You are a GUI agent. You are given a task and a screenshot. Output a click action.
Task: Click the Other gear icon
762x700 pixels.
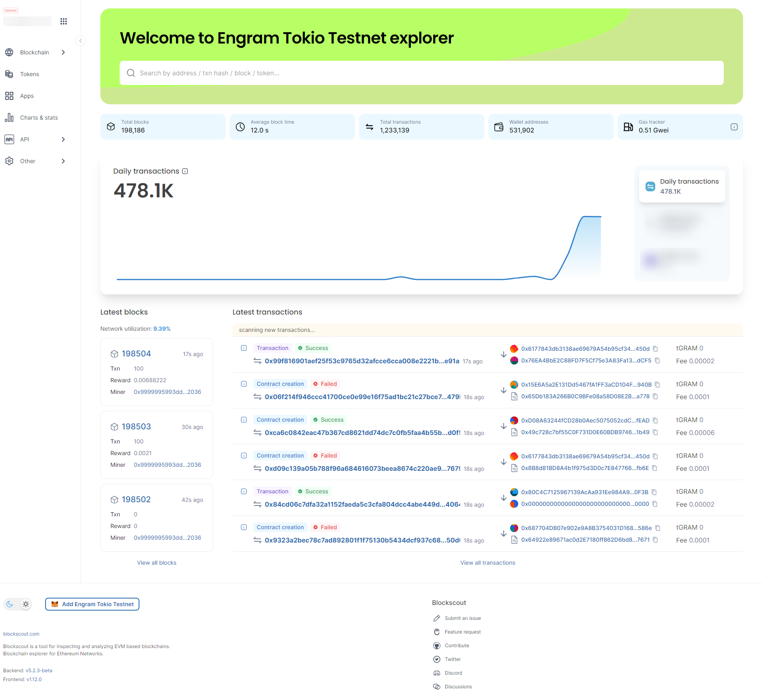(x=9, y=161)
